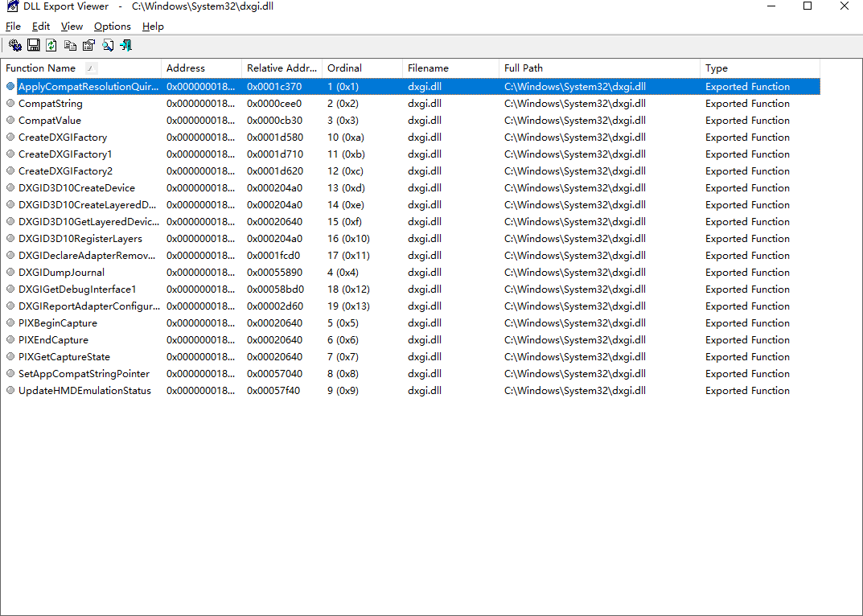Open the Options menu

(x=113, y=27)
